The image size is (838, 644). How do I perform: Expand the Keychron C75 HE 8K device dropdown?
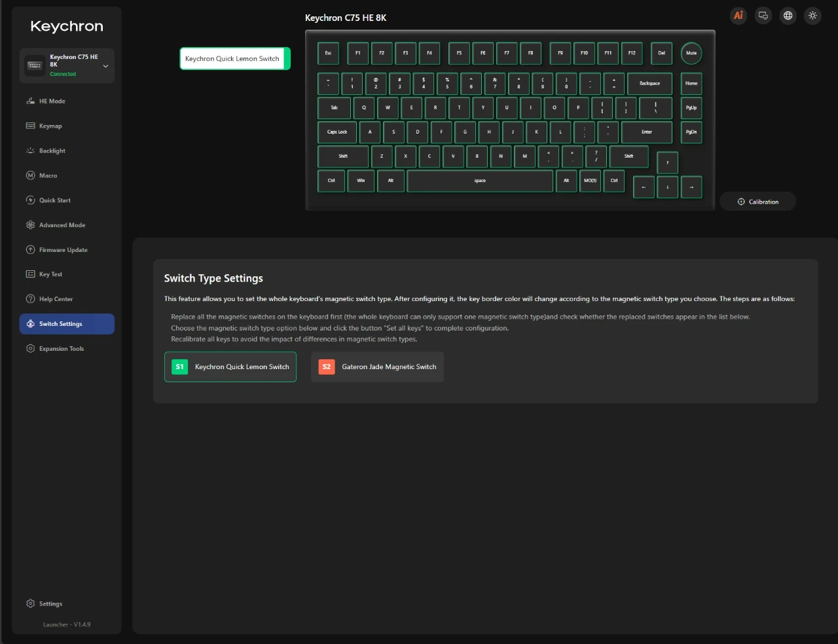point(67,65)
